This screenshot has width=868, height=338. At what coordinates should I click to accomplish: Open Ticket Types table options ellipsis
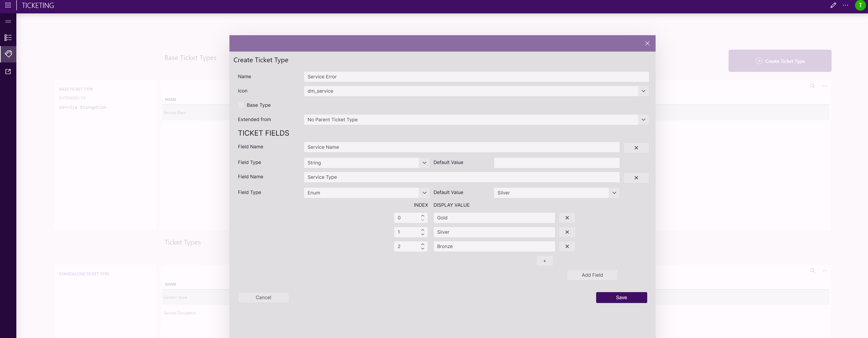click(x=824, y=271)
